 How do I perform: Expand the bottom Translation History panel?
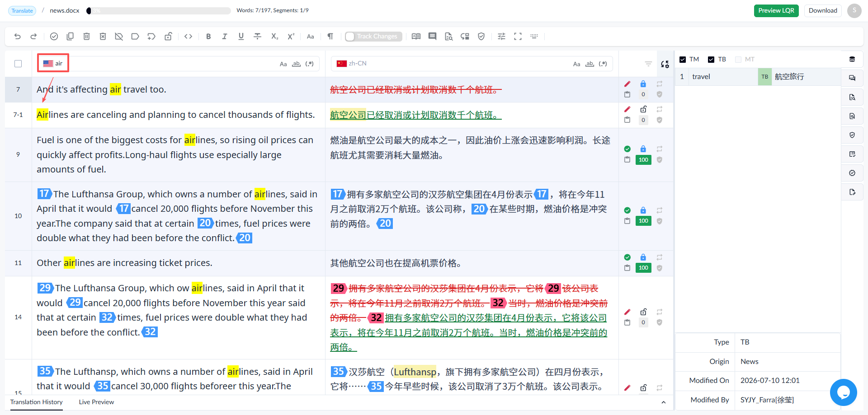(x=663, y=402)
